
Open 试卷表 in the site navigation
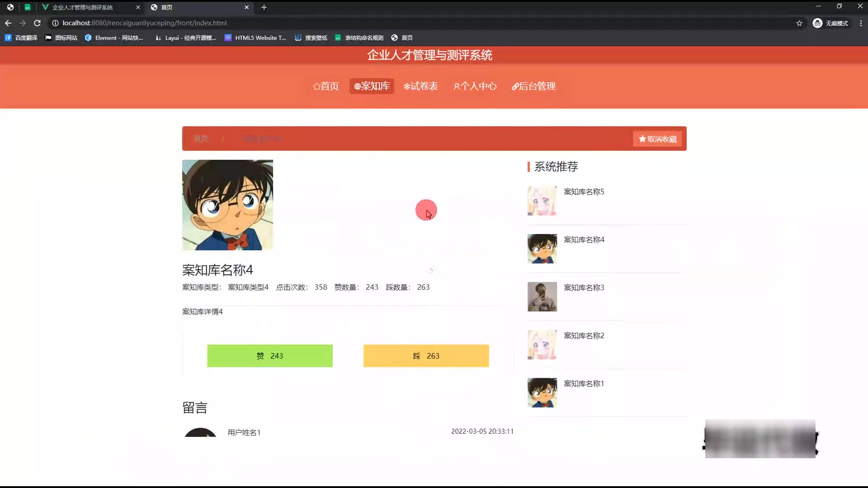tap(421, 86)
